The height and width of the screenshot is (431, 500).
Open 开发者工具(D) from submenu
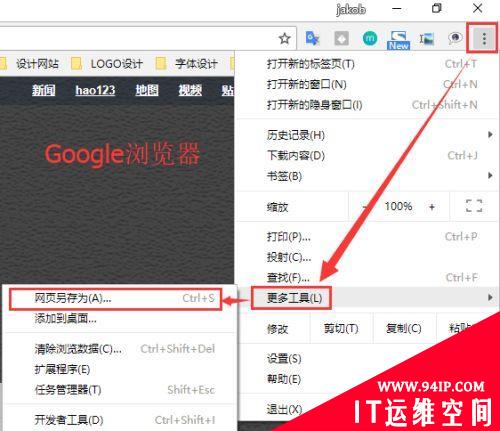[x=120, y=420]
